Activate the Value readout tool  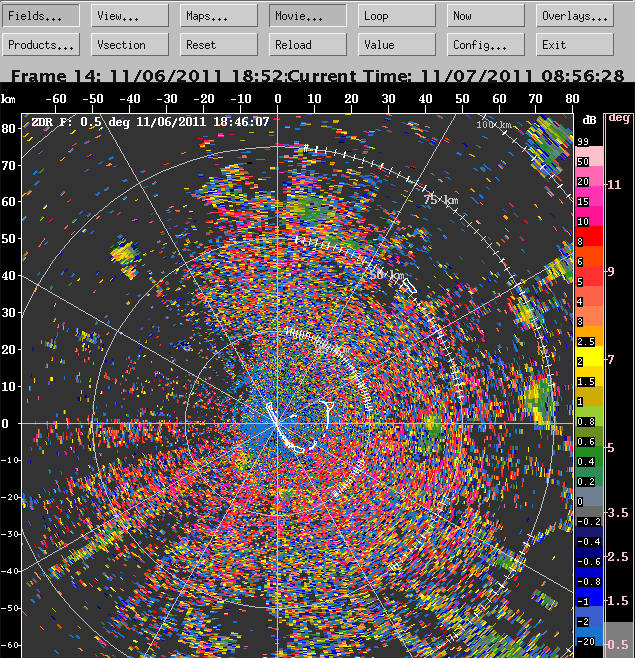coord(397,44)
